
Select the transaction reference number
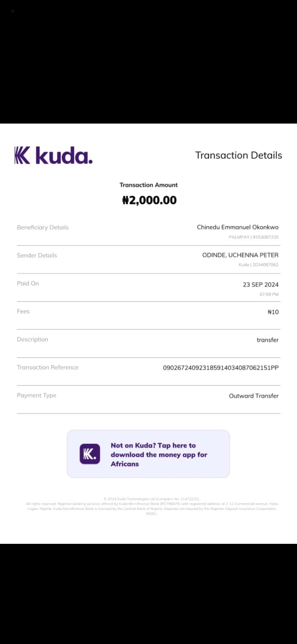tap(221, 368)
